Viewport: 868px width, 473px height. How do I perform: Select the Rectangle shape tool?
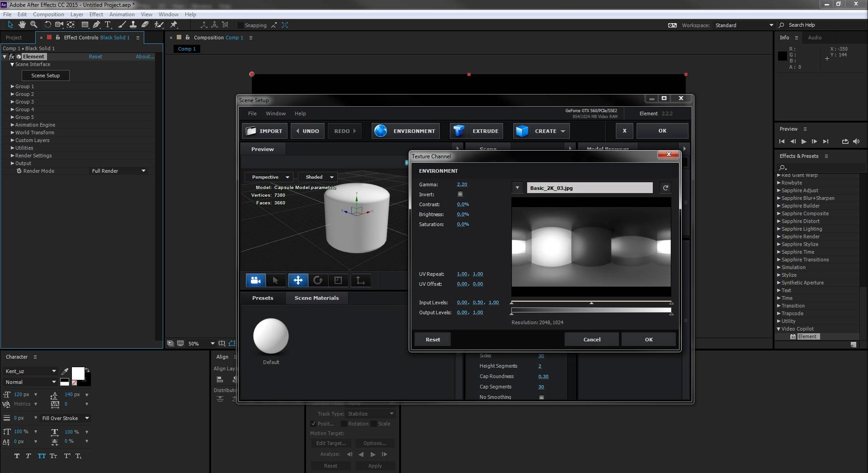point(85,24)
